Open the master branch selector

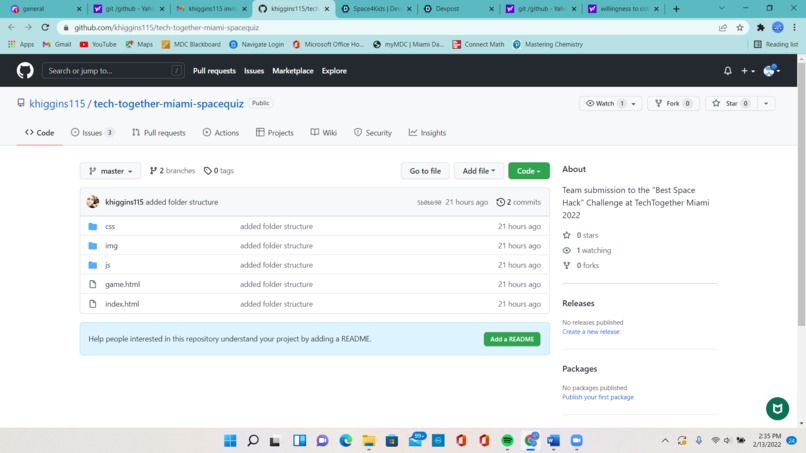tap(110, 171)
